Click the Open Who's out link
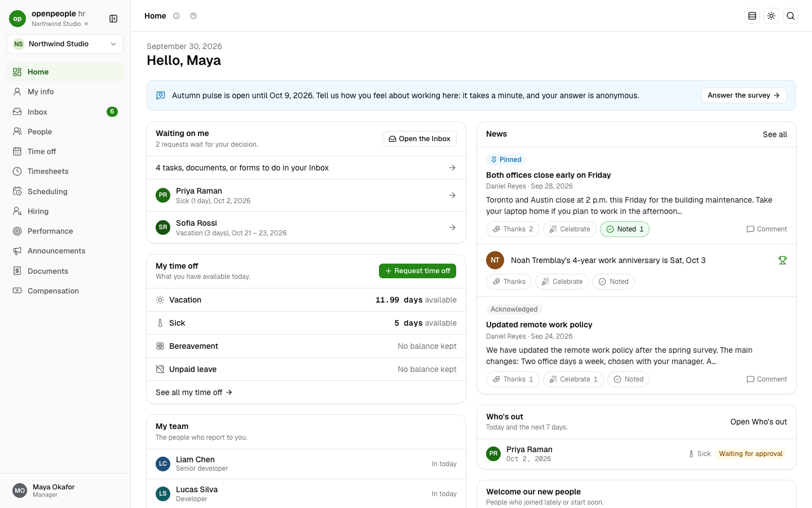 [x=758, y=422]
